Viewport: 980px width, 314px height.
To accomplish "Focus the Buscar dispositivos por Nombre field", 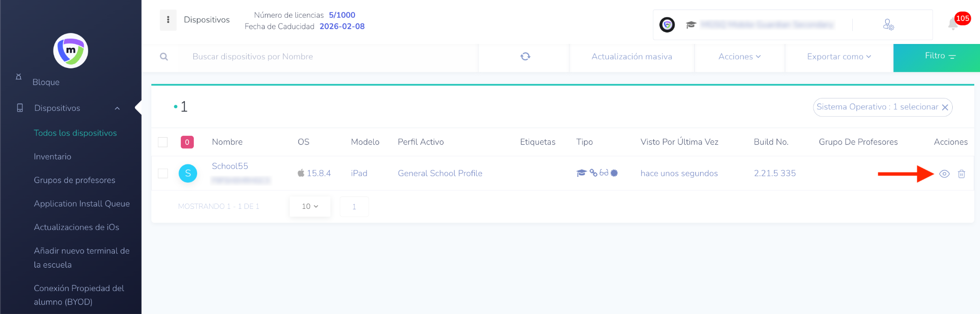I will [x=325, y=57].
